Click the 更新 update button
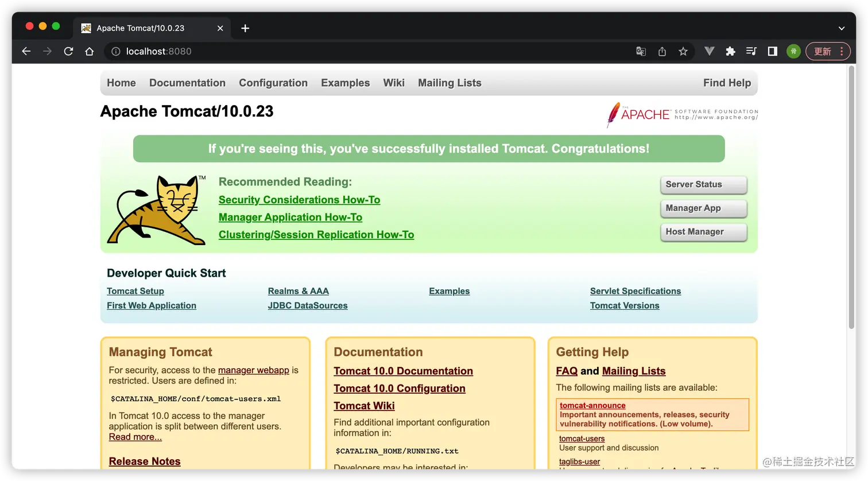The image size is (868, 481). [822, 51]
